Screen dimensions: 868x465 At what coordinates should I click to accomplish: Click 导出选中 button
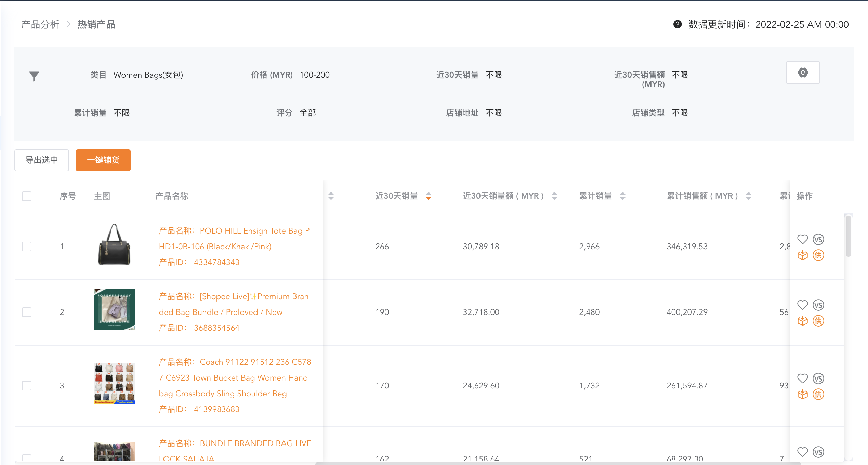[42, 160]
